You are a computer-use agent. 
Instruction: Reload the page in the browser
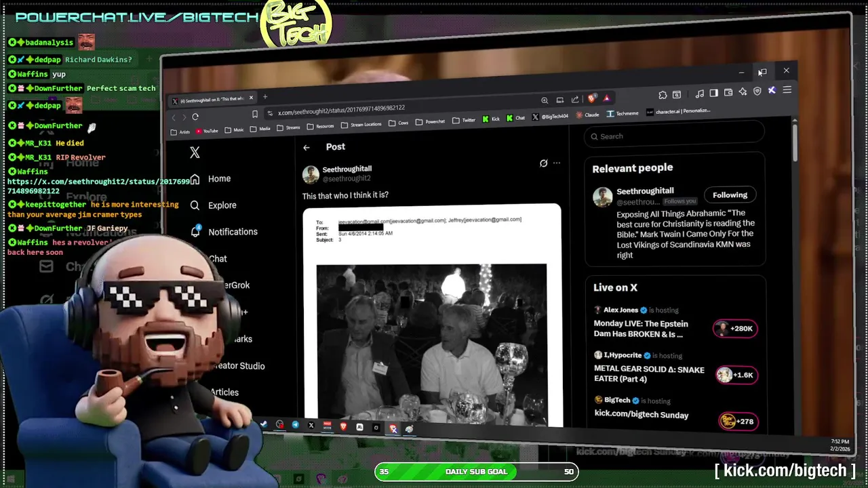pos(195,117)
